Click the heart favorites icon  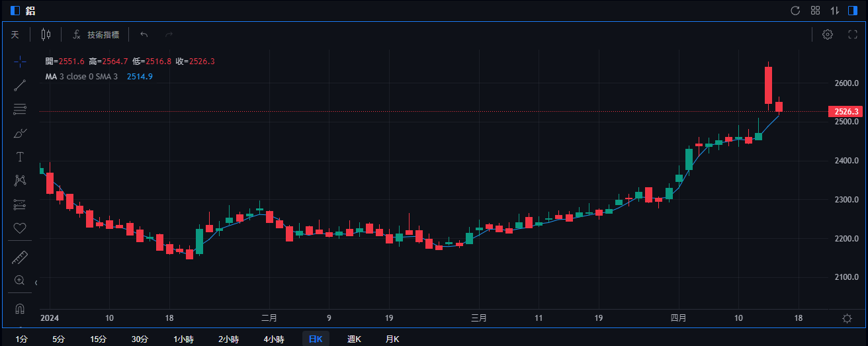tap(20, 228)
